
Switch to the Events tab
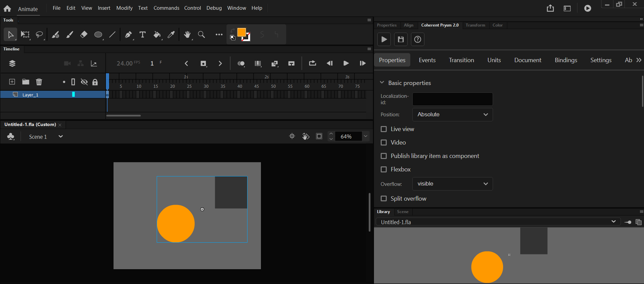(427, 60)
